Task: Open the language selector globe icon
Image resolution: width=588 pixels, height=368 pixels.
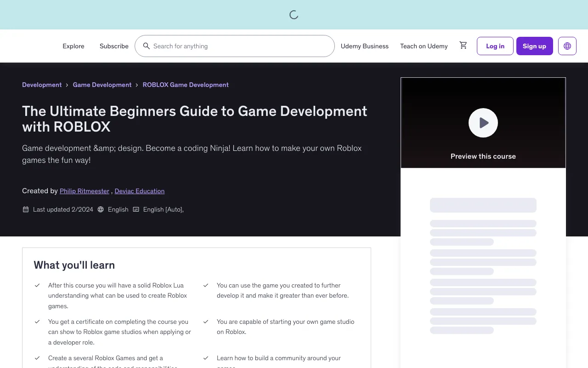Action: 567,46
